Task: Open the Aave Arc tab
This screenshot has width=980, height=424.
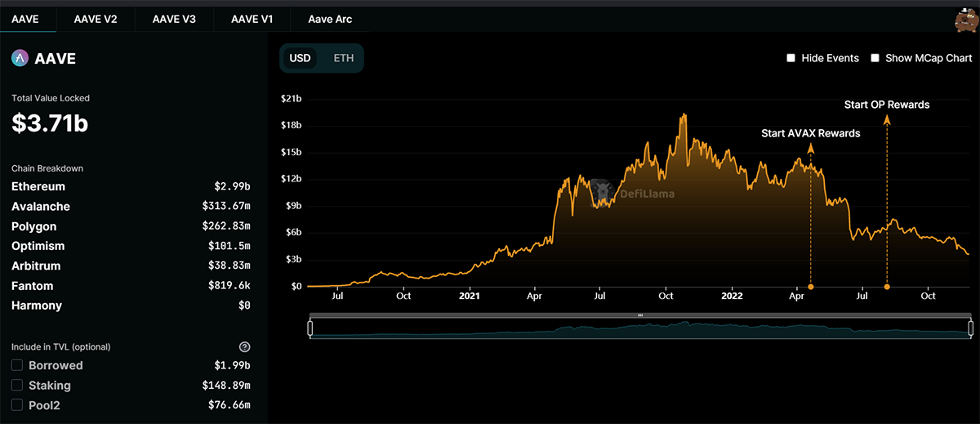Action: 330,18
